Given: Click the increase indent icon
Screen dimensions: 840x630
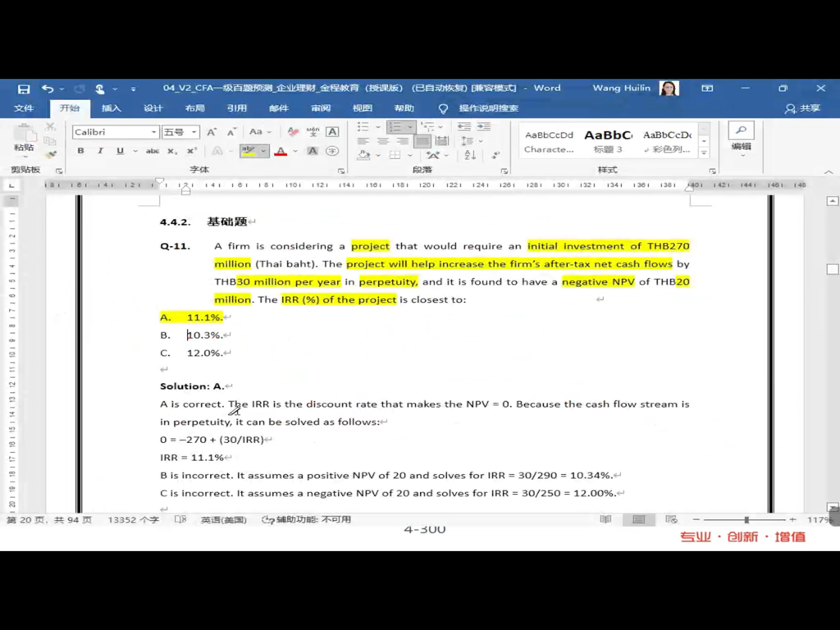Looking at the screenshot, I should point(484,127).
